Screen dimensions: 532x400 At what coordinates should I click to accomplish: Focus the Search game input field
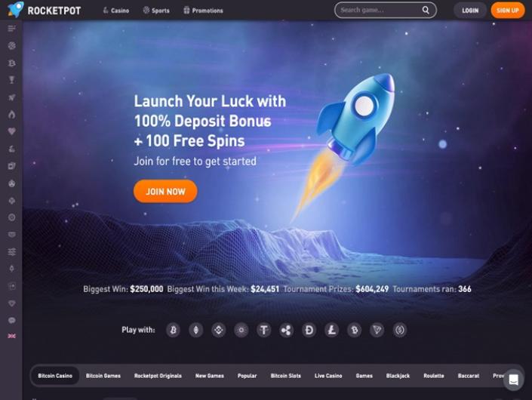[380, 10]
